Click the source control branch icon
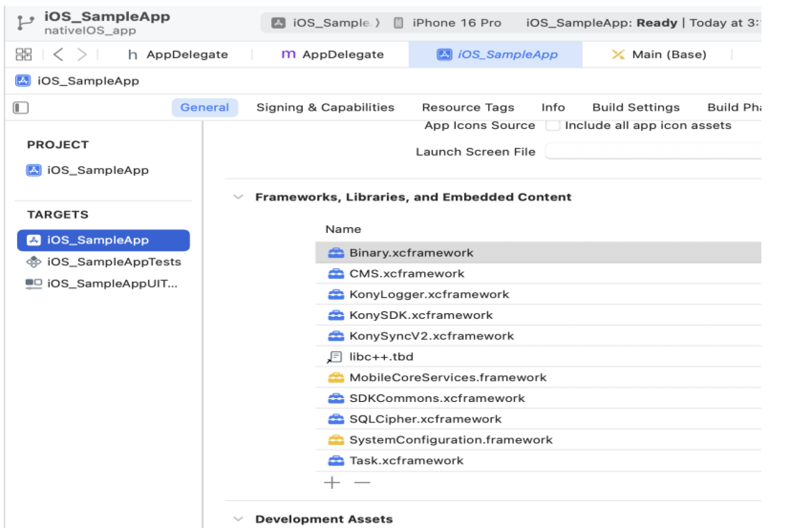The height and width of the screenshot is (528, 812). (x=25, y=23)
